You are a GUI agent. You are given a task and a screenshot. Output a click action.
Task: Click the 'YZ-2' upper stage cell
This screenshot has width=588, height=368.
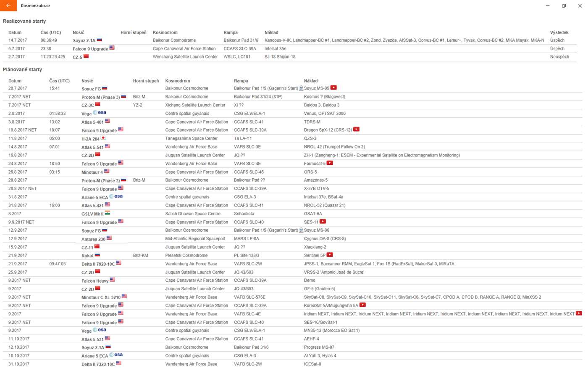tap(138, 105)
